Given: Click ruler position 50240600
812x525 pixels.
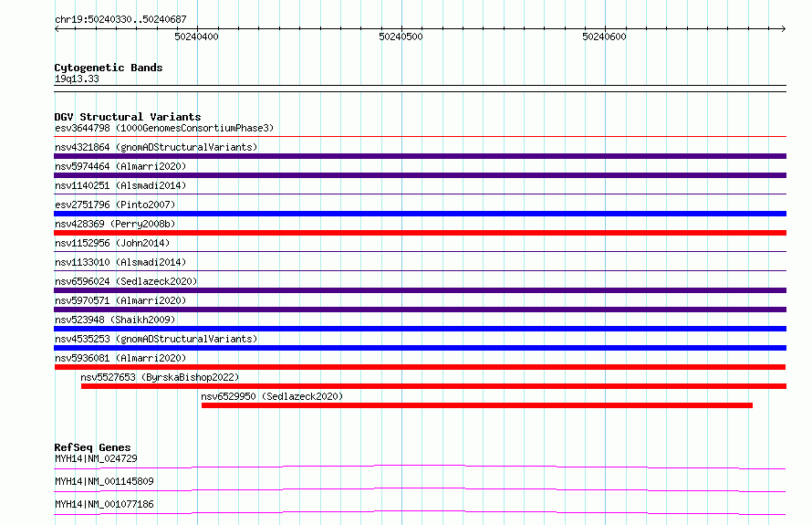Looking at the screenshot, I should tap(604, 37).
